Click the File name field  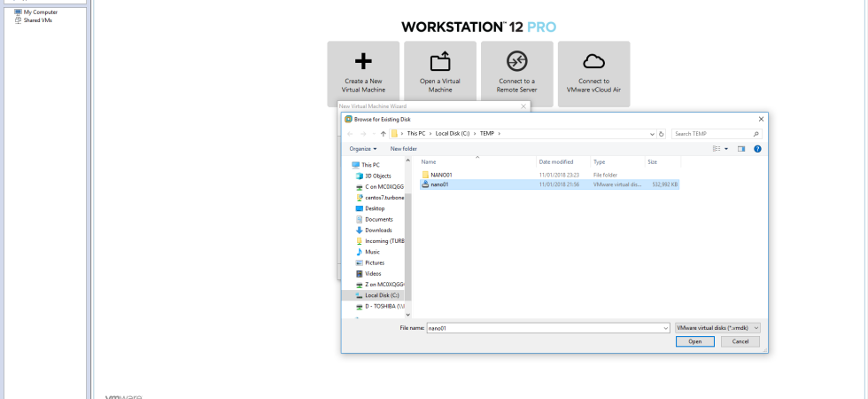(x=544, y=328)
